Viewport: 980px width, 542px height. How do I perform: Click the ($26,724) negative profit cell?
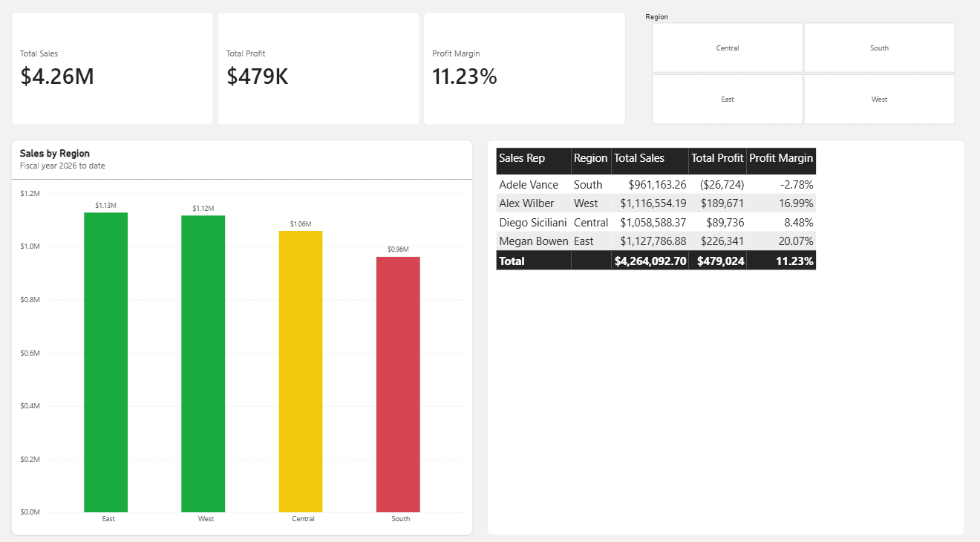pos(717,184)
